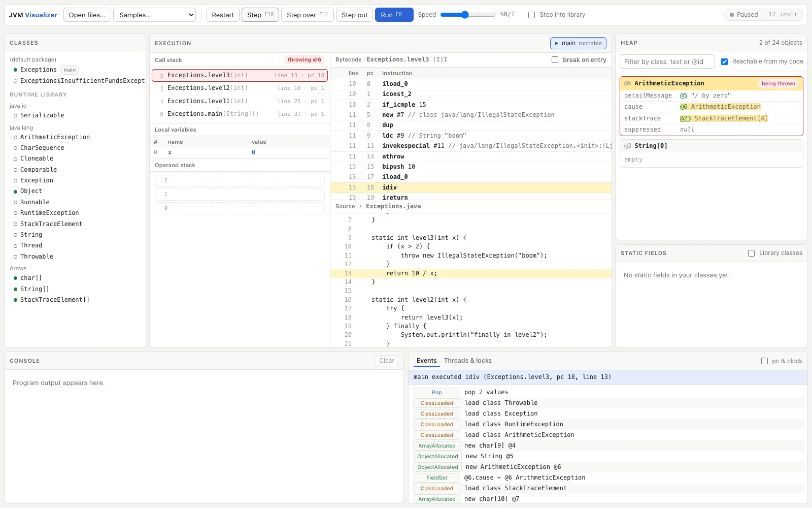The width and height of the screenshot is (812, 508).
Task: Step one instruction with F10
Action: pyautogui.click(x=260, y=15)
